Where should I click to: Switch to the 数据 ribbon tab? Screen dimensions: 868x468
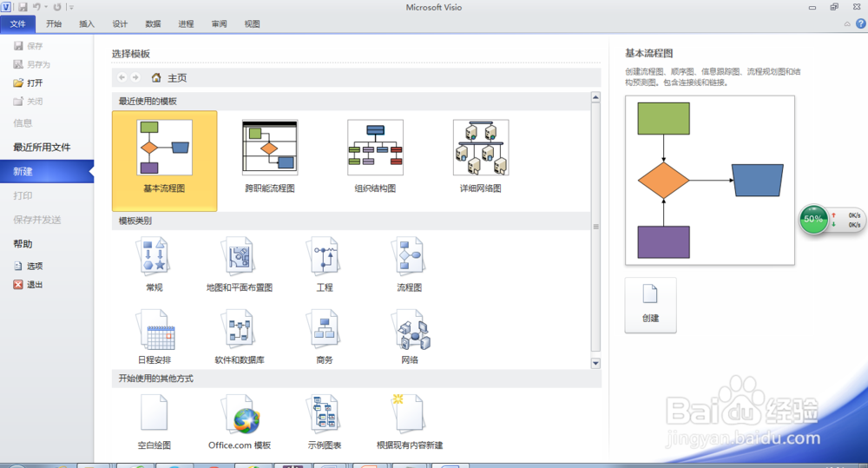(154, 23)
